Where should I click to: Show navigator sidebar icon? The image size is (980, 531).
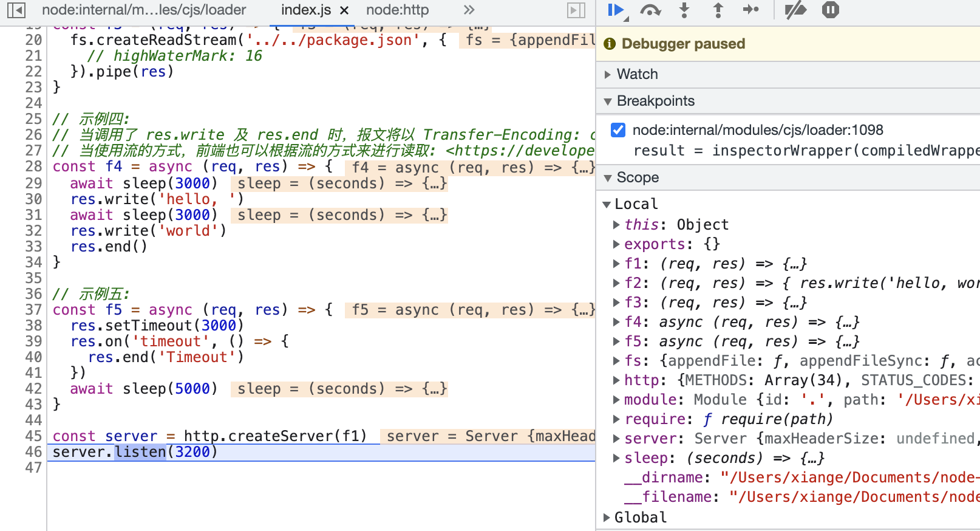click(16, 10)
